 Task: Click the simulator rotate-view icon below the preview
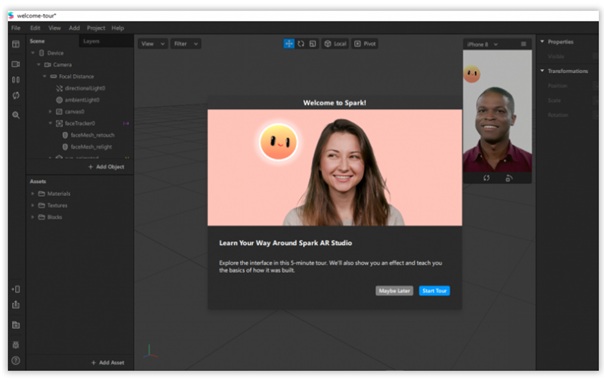487,178
